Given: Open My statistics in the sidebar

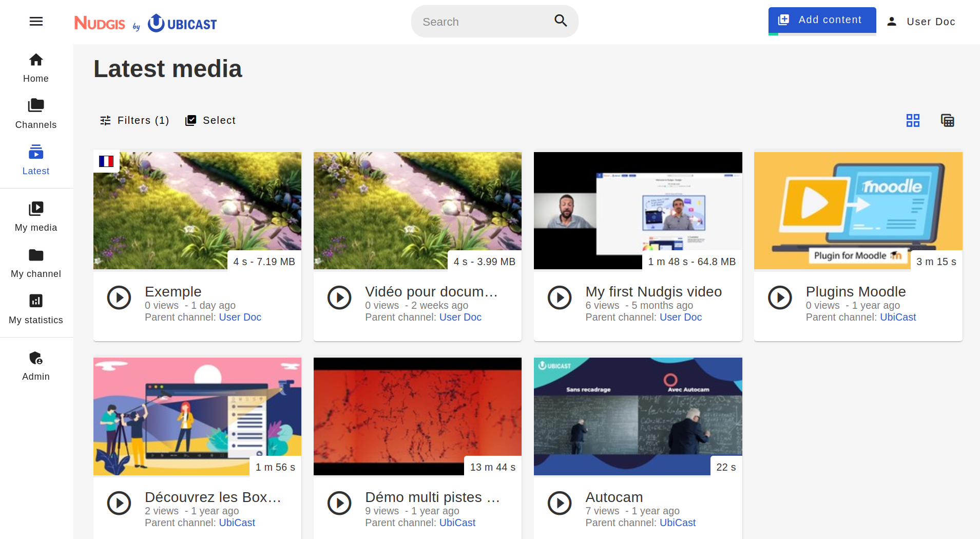Looking at the screenshot, I should tap(36, 309).
